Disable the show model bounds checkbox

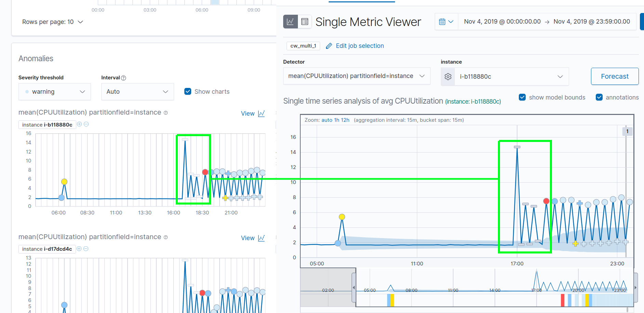pos(522,97)
